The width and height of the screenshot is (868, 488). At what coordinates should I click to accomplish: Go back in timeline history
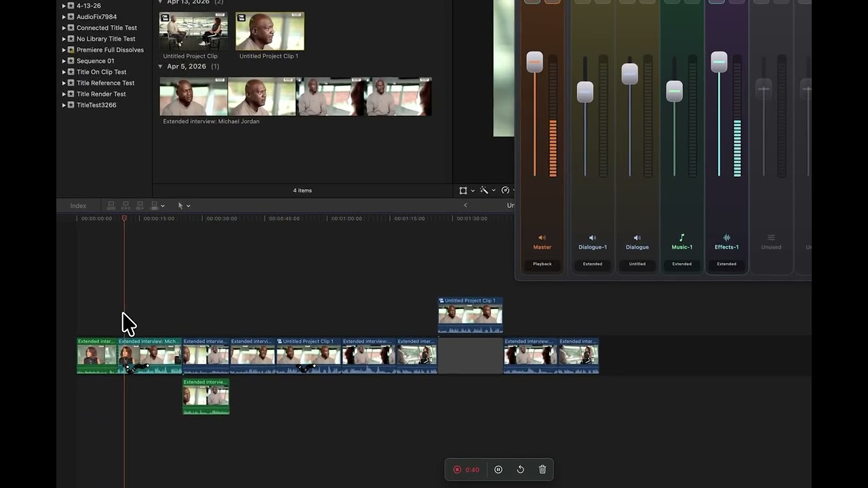[465, 205]
